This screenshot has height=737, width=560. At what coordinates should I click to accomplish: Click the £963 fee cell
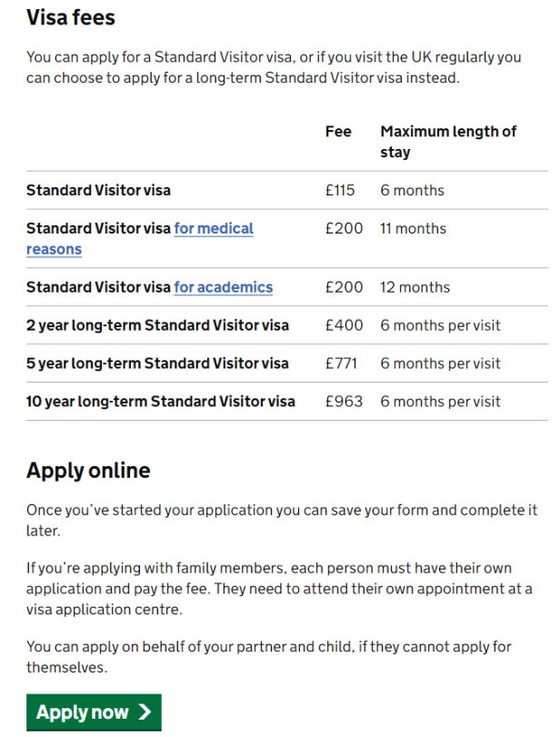(x=344, y=402)
